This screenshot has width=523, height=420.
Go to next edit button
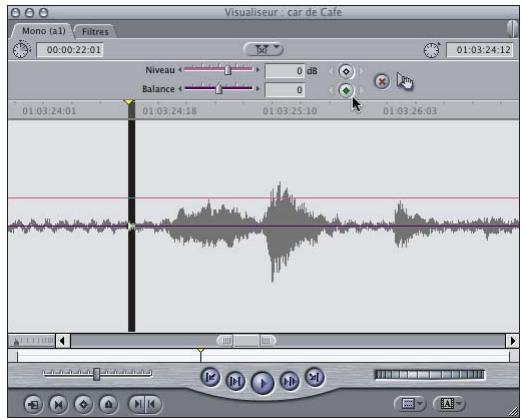coord(315,377)
